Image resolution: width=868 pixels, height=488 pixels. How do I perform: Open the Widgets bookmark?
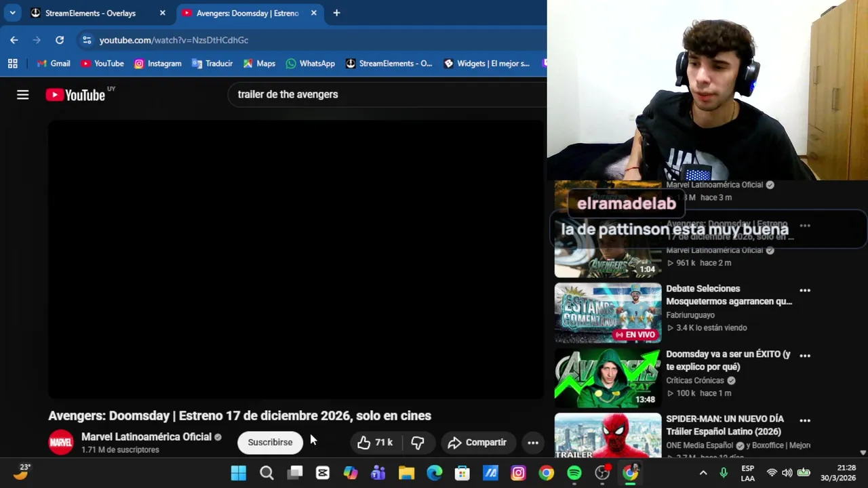tap(487, 63)
